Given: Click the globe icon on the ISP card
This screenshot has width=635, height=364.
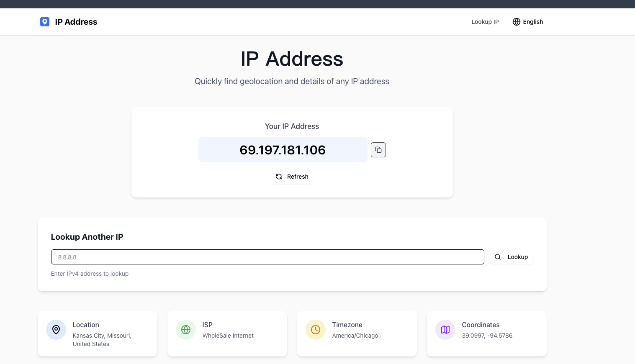Looking at the screenshot, I should [x=186, y=330].
